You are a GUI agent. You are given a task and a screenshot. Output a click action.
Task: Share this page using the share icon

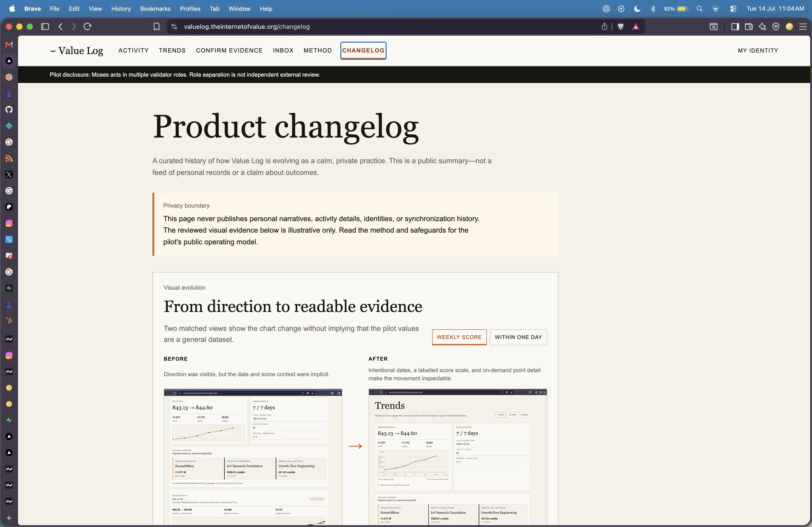point(604,27)
